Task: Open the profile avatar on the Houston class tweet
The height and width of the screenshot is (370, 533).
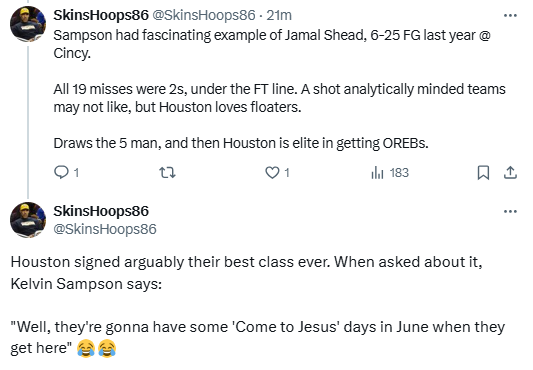Action: (28, 220)
